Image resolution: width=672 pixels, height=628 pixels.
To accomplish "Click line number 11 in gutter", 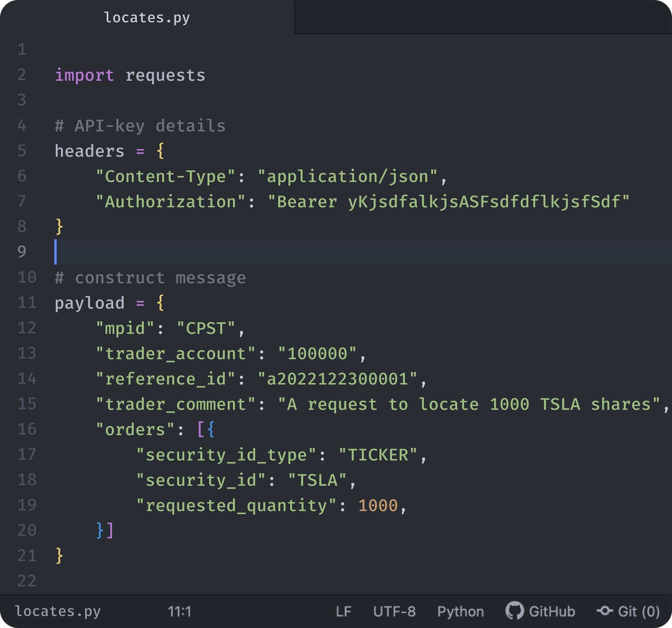I will (x=27, y=303).
